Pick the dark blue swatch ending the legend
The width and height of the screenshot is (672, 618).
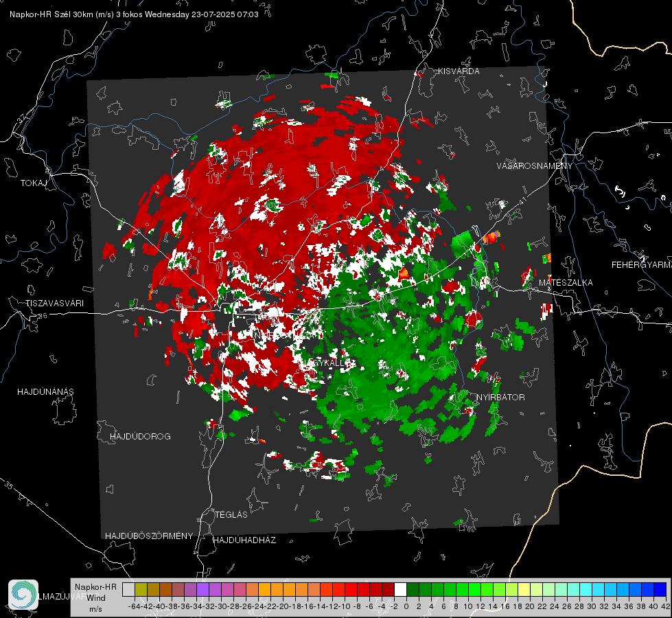point(660,589)
